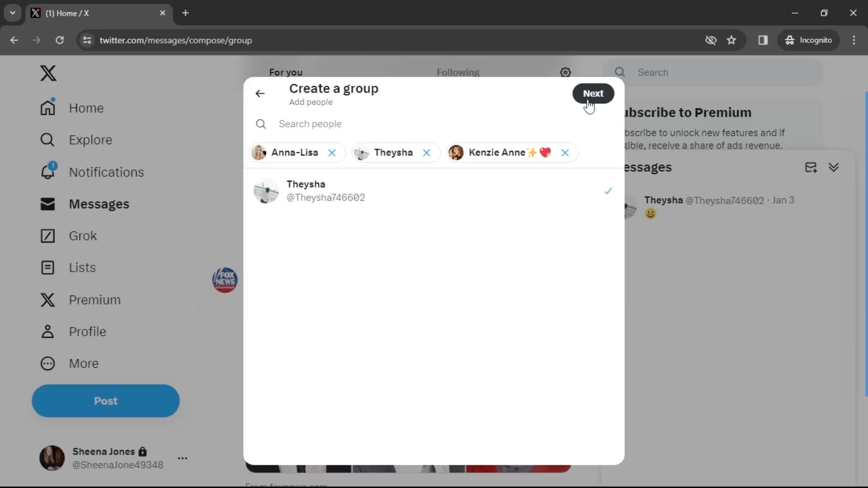
Task: Select For you tab
Action: [x=287, y=72]
